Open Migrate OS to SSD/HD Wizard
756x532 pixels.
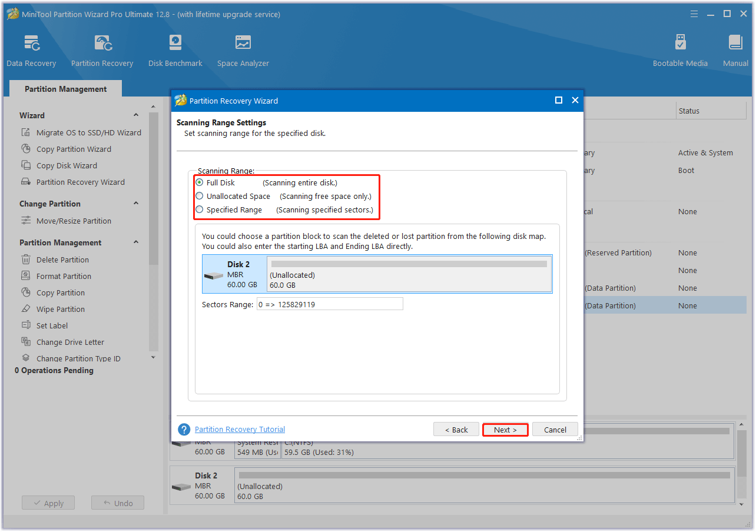click(88, 132)
